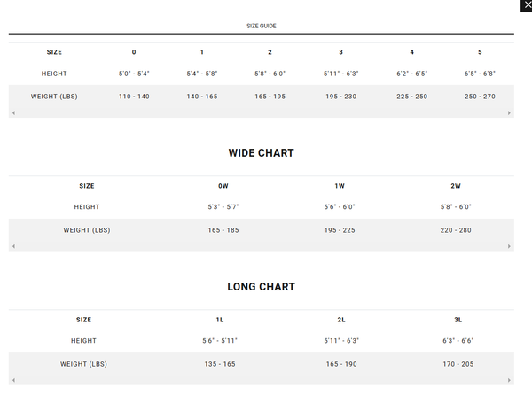This screenshot has width=532, height=395.
Task: Select the 3L column header
Action: [458, 320]
